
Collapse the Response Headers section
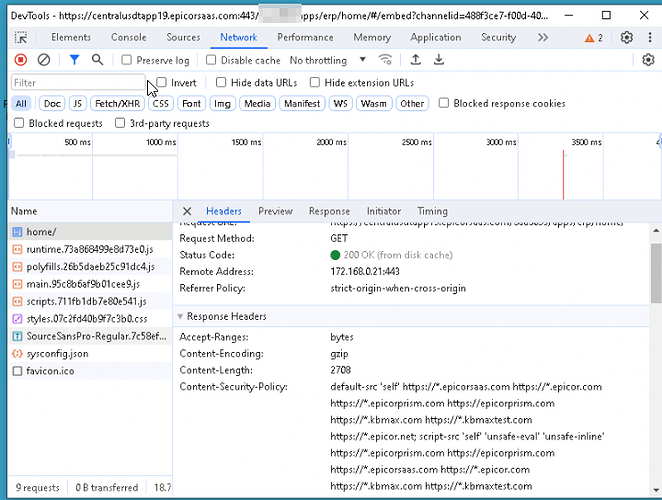point(180,316)
